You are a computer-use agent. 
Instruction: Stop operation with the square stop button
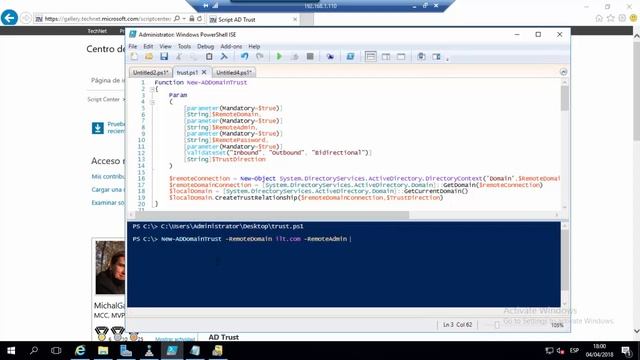310,57
